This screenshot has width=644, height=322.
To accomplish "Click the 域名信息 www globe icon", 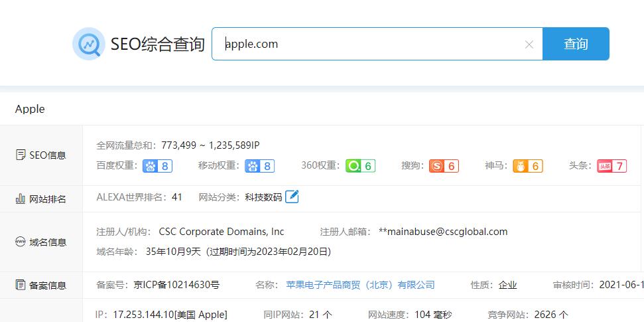I will [x=20, y=242].
